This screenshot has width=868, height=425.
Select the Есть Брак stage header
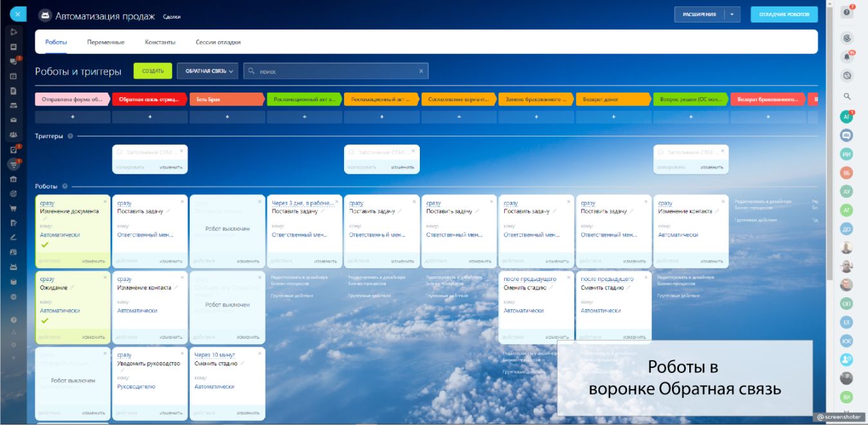226,99
